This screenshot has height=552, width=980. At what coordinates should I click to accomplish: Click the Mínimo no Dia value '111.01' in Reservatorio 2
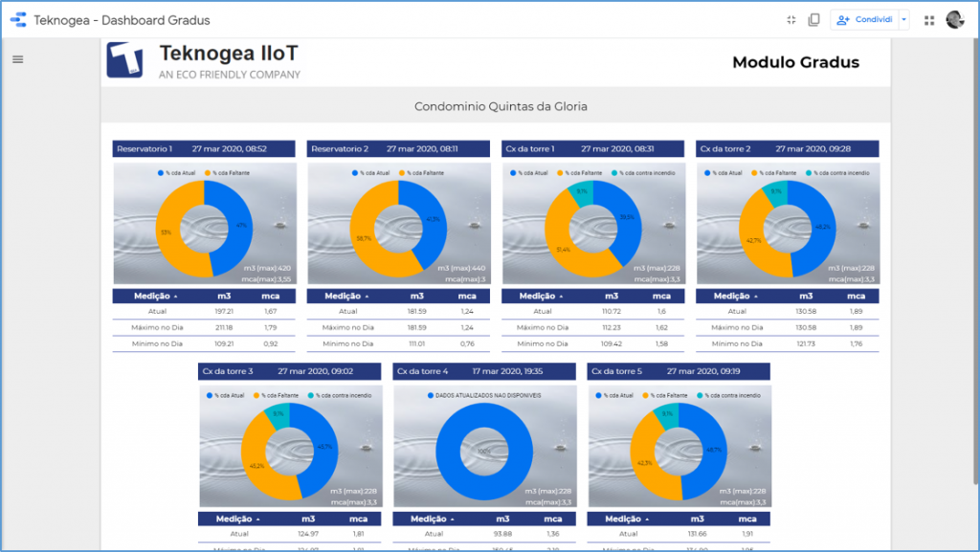417,343
